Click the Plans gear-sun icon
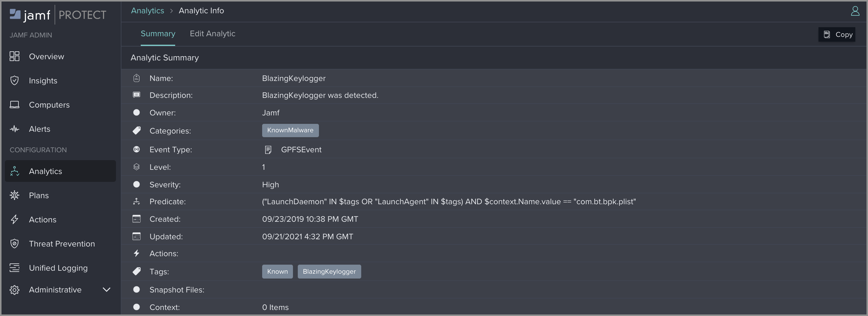This screenshot has width=868, height=316. click(14, 195)
